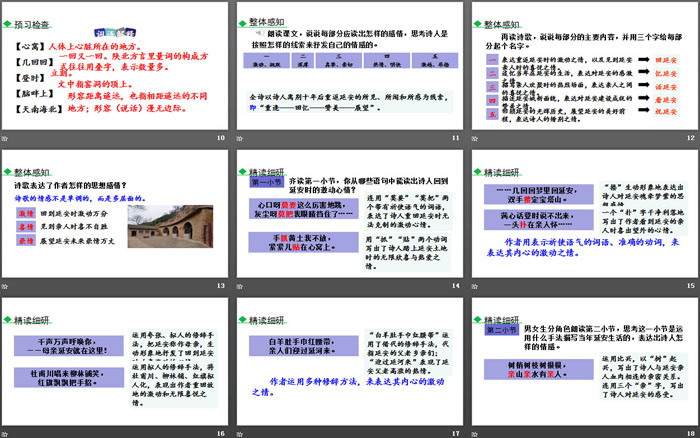Click the 【几回回】 term on slide 10
The image size is (700, 438).
coord(34,62)
